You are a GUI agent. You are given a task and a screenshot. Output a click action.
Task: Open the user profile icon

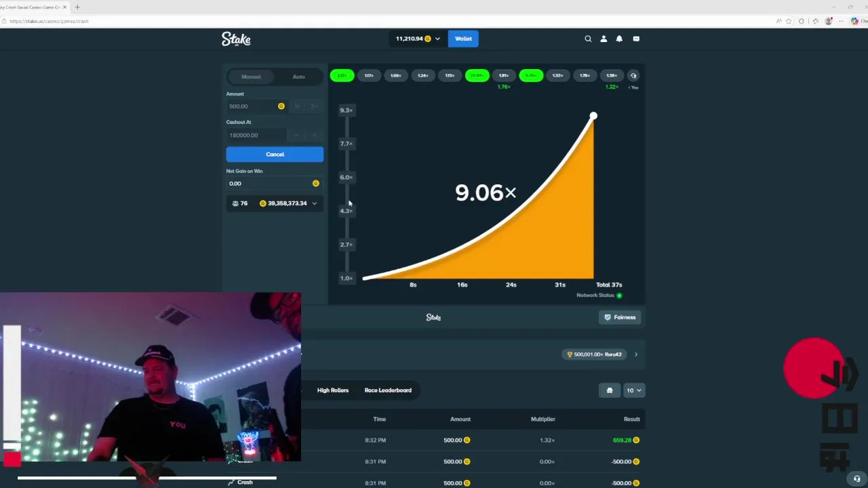click(604, 39)
